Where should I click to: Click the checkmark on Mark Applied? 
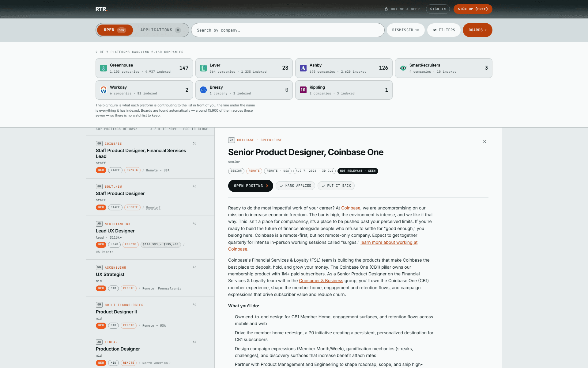(x=281, y=186)
